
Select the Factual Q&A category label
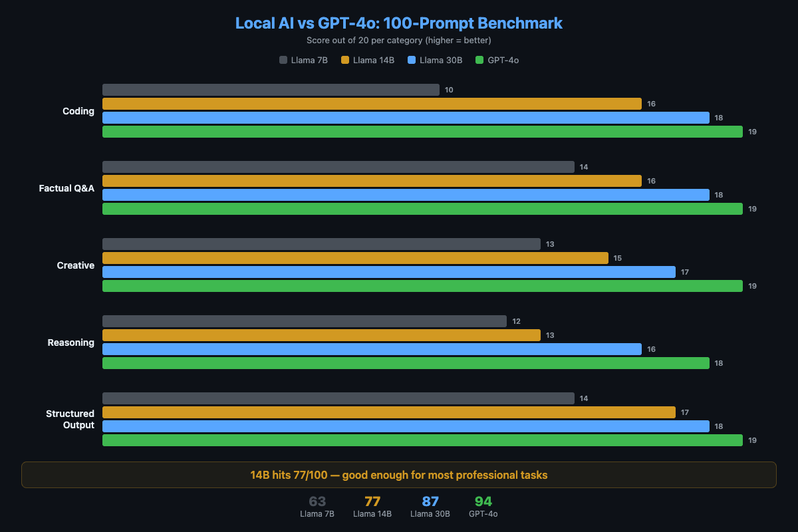click(x=66, y=188)
